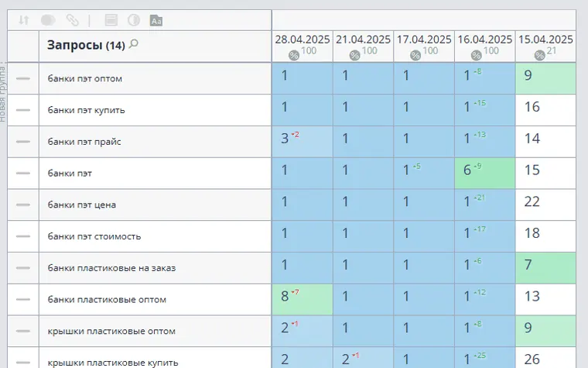Click the sort arrows icon in the toolbar
Screen dimensions: 588x368
(24, 20)
